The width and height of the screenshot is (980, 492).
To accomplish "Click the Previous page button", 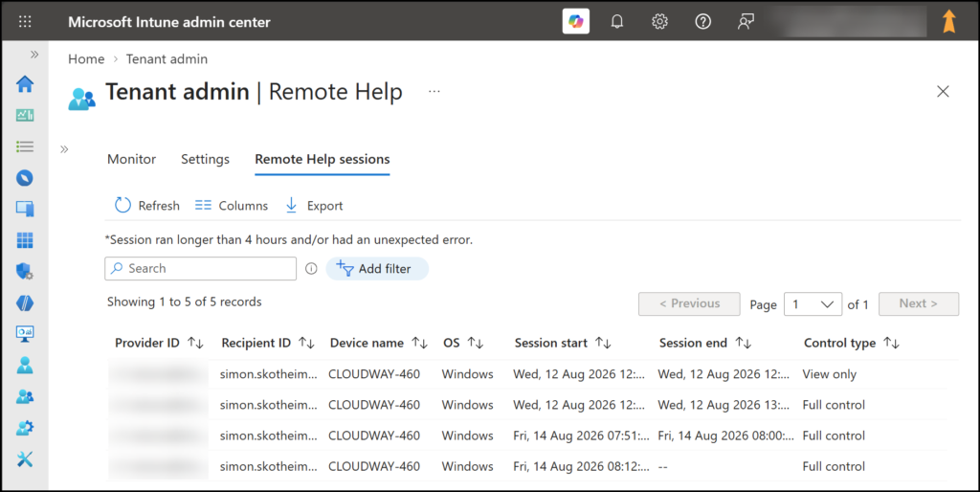I will point(689,303).
